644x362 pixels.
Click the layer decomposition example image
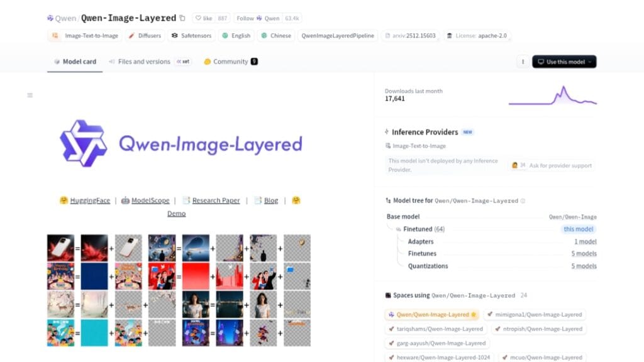[179, 290]
